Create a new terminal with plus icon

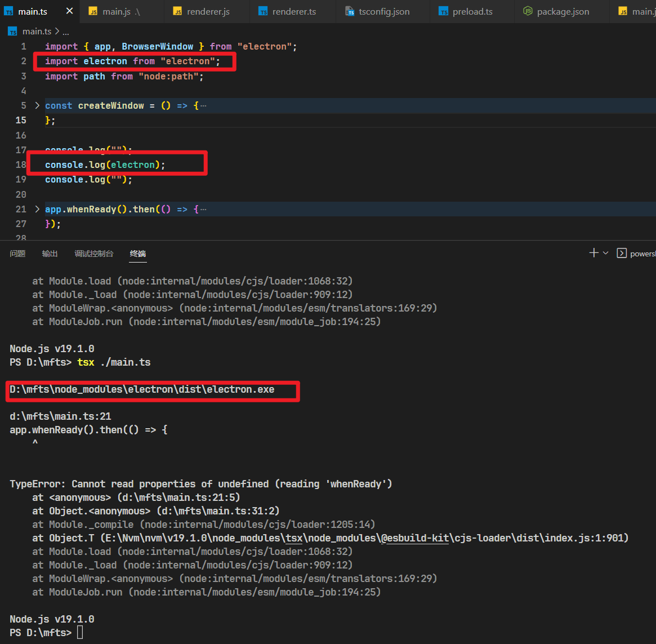point(593,253)
